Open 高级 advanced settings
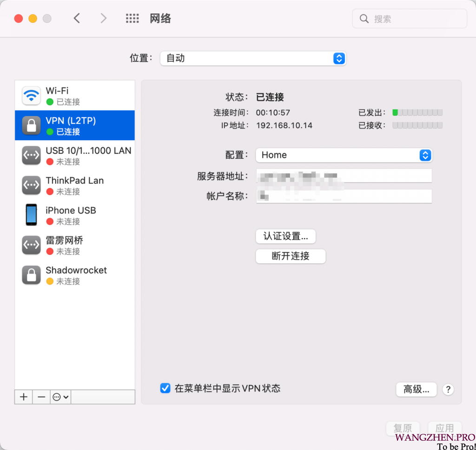 tap(416, 389)
